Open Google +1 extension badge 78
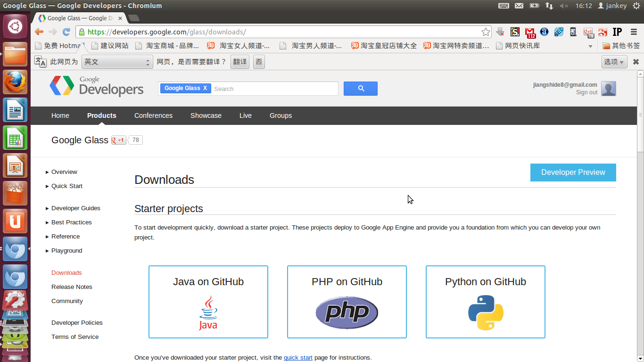The image size is (644, 362). [x=588, y=33]
